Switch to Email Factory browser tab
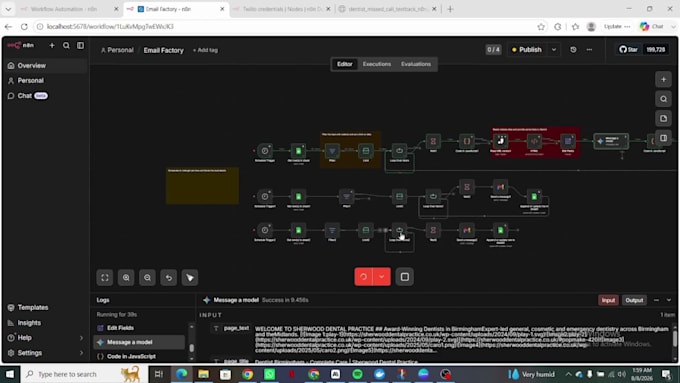680x383 pixels. click(x=177, y=9)
